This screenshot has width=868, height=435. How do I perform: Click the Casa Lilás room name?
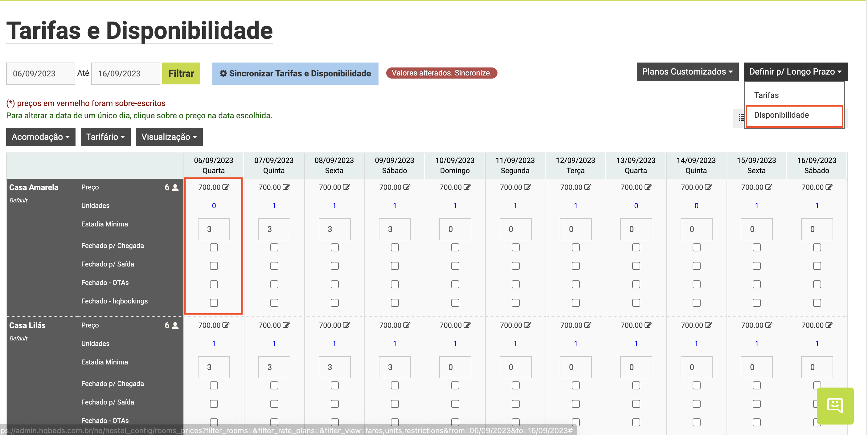click(27, 326)
